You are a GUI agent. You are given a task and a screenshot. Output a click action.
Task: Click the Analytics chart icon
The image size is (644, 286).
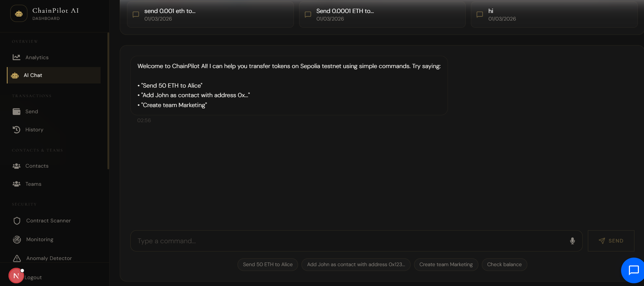click(16, 57)
